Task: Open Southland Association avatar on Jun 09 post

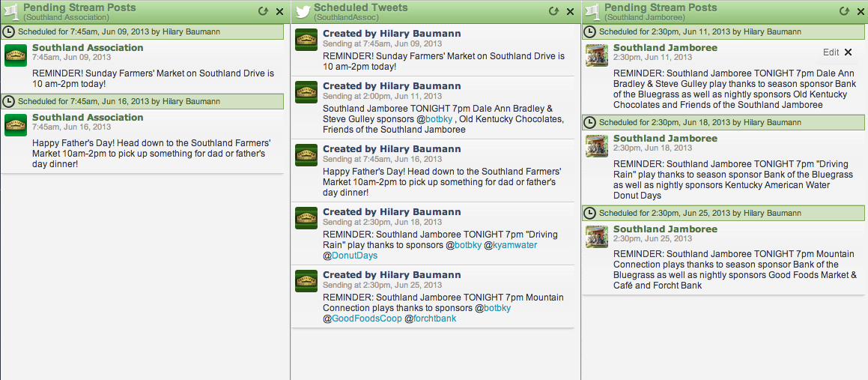Action: pyautogui.click(x=16, y=55)
